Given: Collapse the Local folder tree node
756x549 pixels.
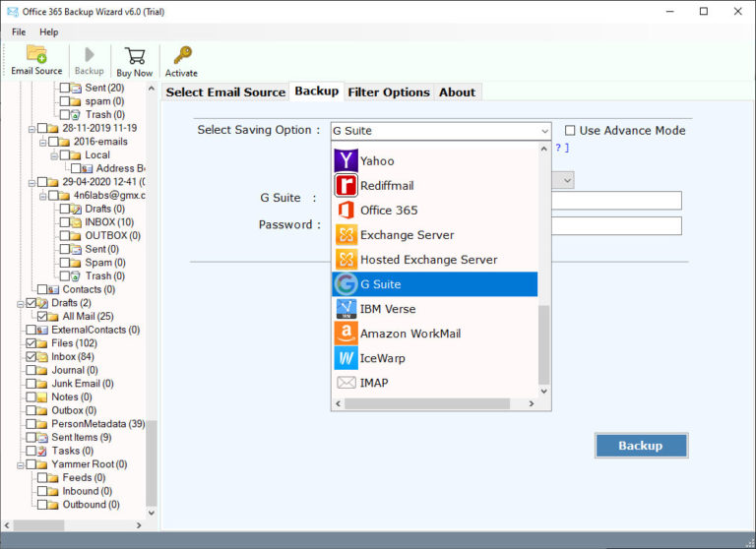Looking at the screenshot, I should pos(54,156).
